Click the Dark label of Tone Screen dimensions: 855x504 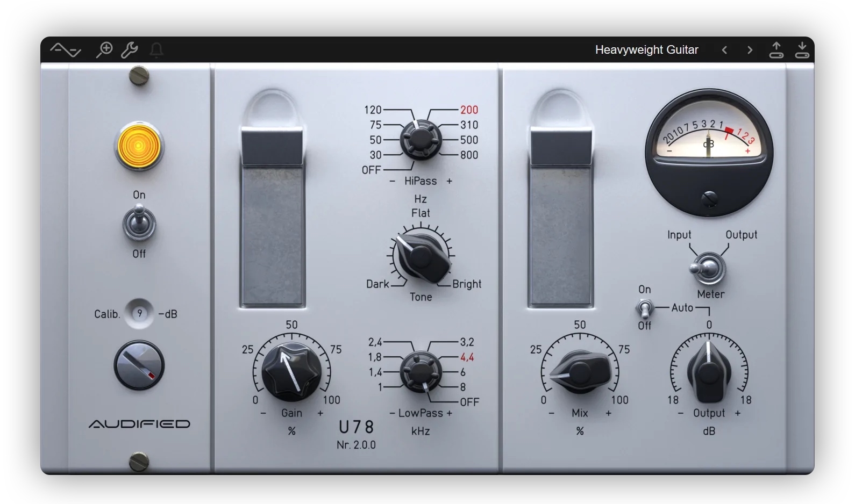click(377, 284)
